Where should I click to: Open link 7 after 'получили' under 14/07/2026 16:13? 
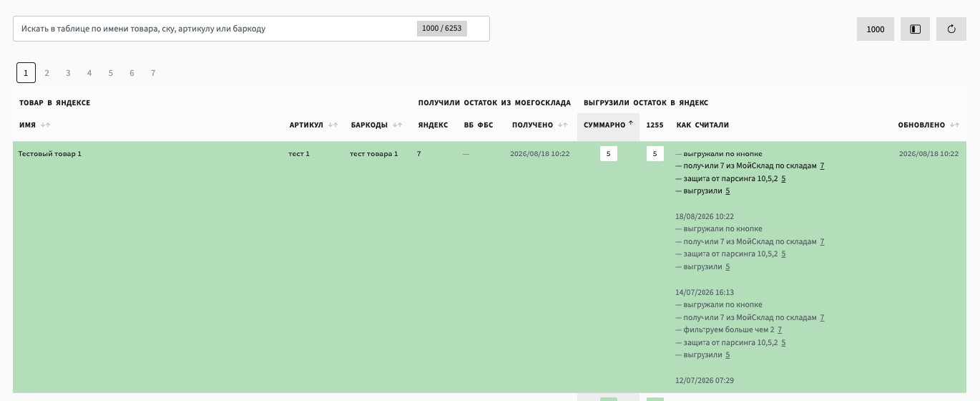(822, 317)
